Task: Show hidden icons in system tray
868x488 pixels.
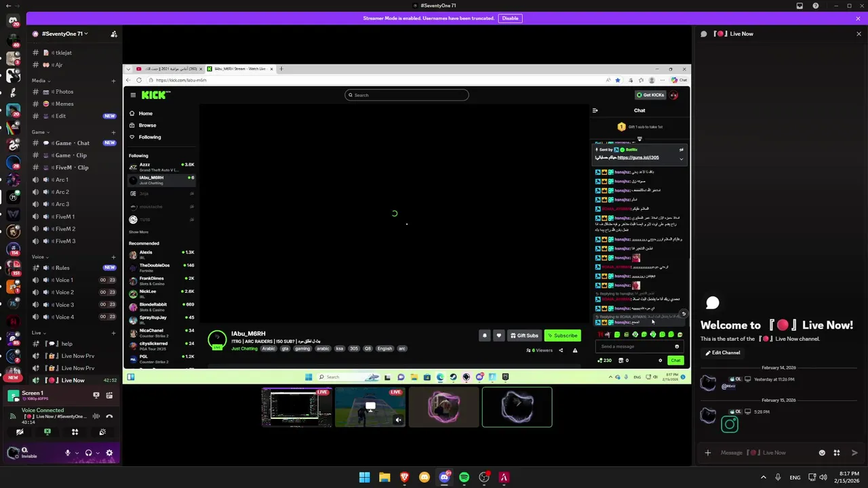Action: coord(763,477)
